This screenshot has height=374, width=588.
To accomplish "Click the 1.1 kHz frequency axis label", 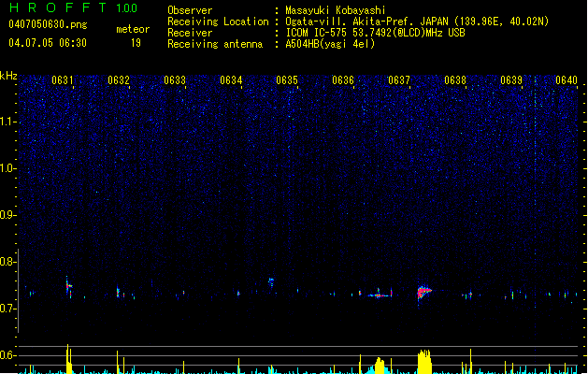I will [7, 122].
